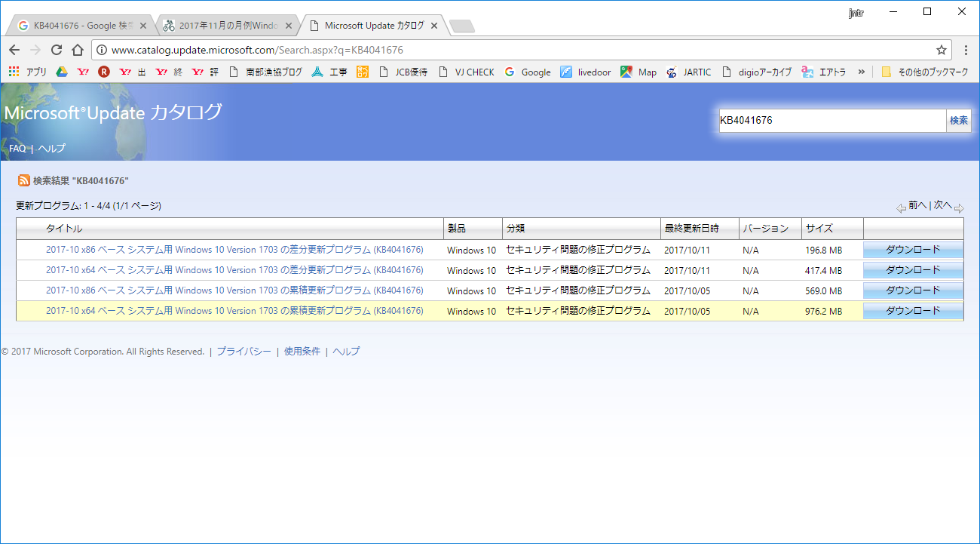The height and width of the screenshot is (544, 980).
Task: Sort results by the 分類 column header
Action: tap(515, 229)
